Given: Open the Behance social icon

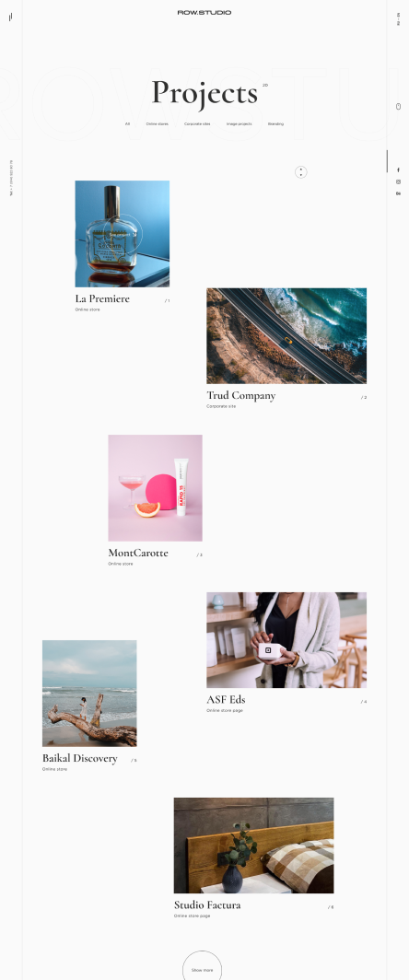Looking at the screenshot, I should [x=398, y=193].
